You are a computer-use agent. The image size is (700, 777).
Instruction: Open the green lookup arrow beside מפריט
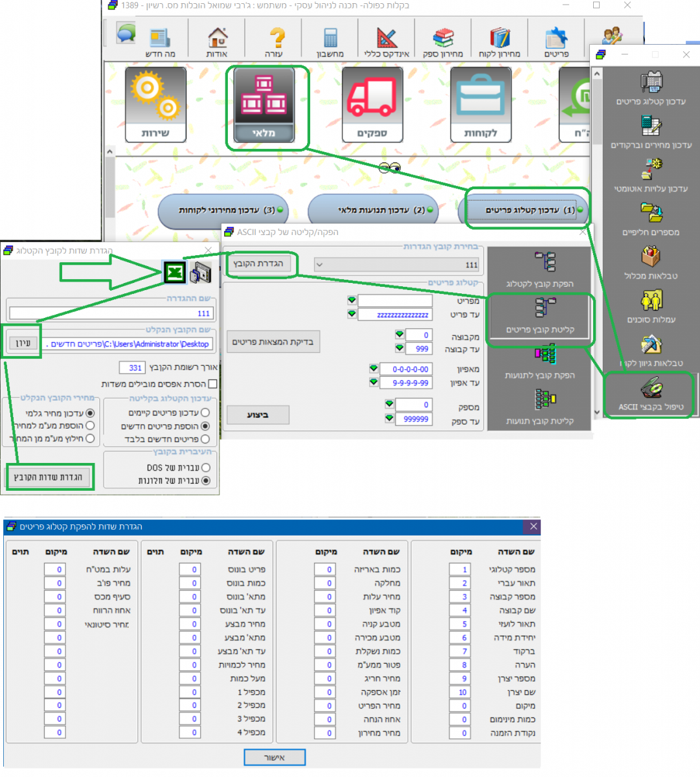tap(352, 300)
